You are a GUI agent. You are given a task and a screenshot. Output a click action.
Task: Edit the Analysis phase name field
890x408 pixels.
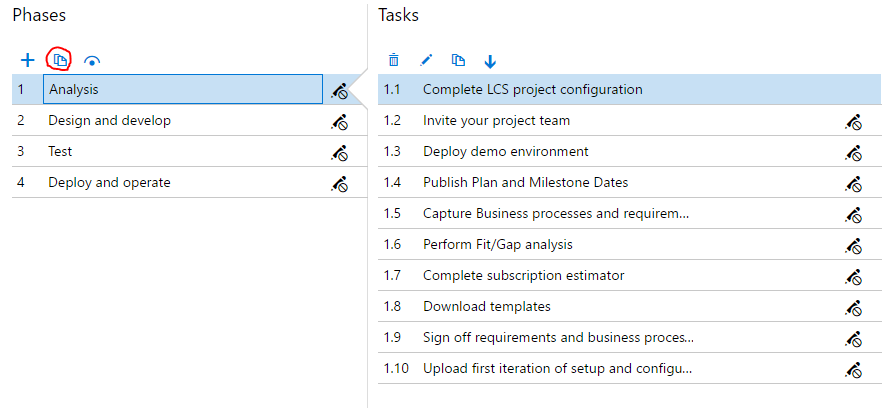click(183, 90)
